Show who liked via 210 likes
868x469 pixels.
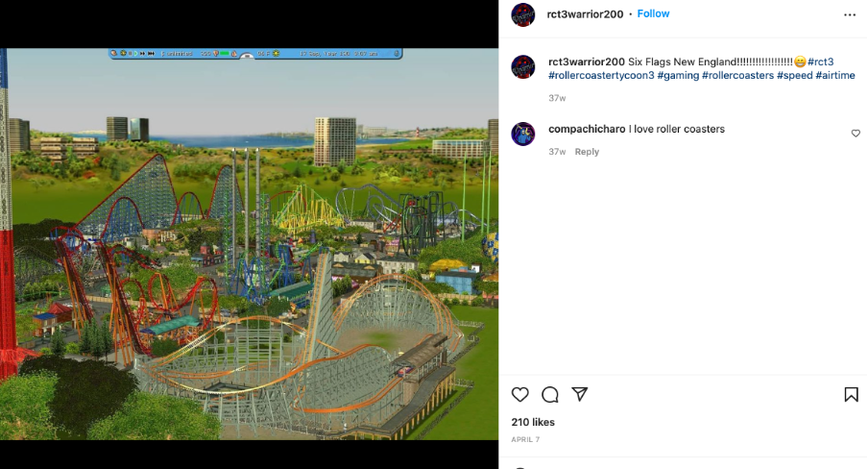pos(533,422)
